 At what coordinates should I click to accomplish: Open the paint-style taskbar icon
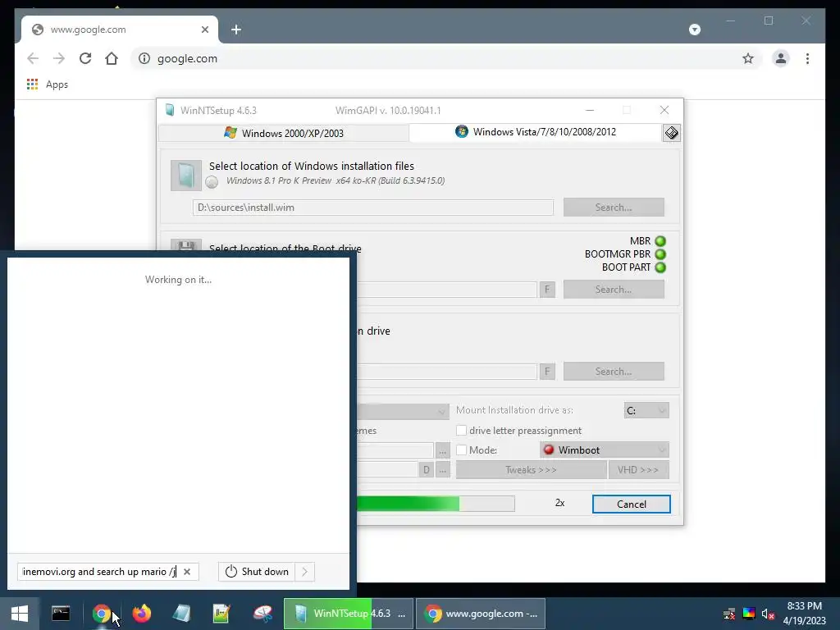pyautogui.click(x=262, y=614)
